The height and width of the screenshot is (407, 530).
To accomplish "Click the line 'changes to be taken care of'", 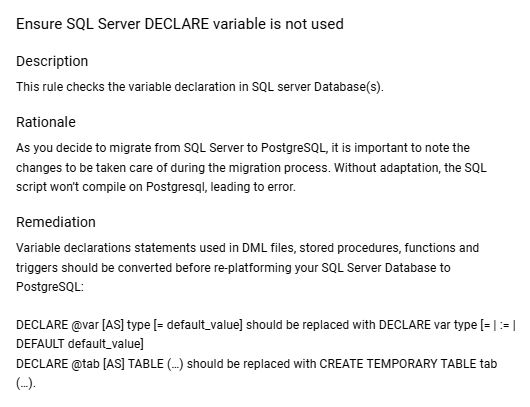I will pyautogui.click(x=251, y=167).
